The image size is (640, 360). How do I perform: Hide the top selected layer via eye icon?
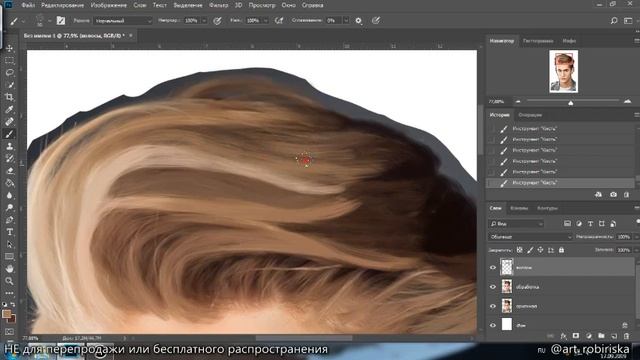click(493, 268)
